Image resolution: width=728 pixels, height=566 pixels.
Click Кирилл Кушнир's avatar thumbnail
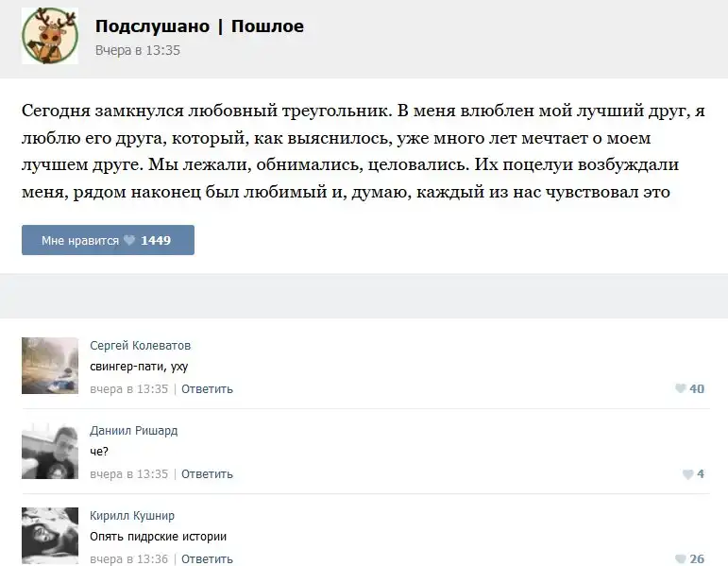[x=49, y=535]
